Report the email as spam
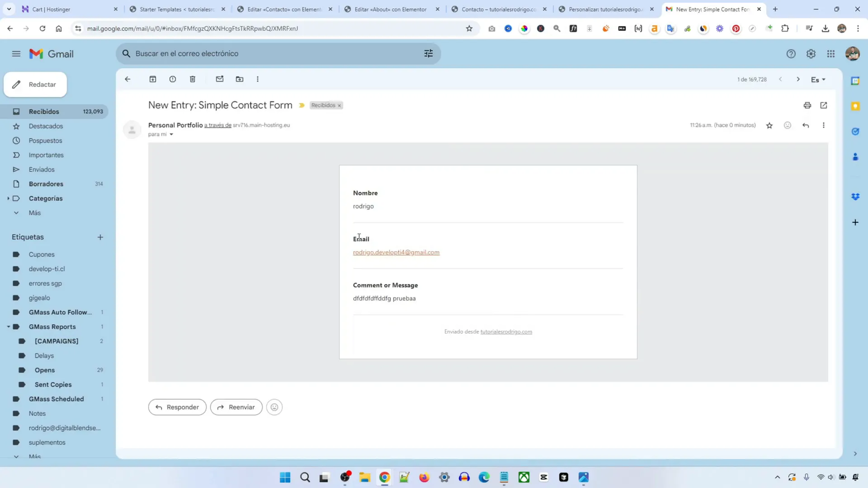Screen dimensions: 868x488 [x=173, y=79]
